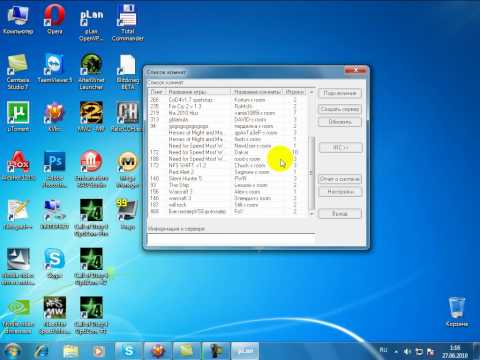The height and width of the screenshot is (360, 480).
Task: Open the pLan OpenVPN desktop shortcut
Action: coord(91,24)
